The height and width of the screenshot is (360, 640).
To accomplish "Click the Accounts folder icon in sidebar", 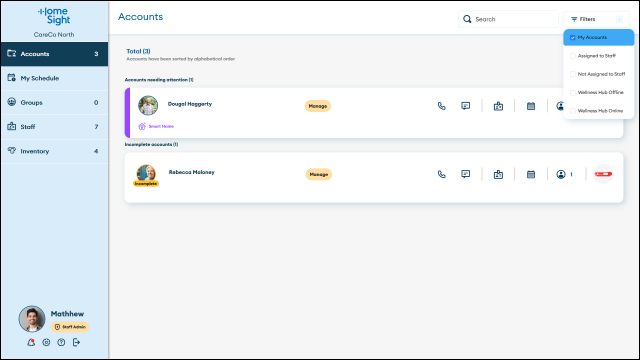I will 11,53.
